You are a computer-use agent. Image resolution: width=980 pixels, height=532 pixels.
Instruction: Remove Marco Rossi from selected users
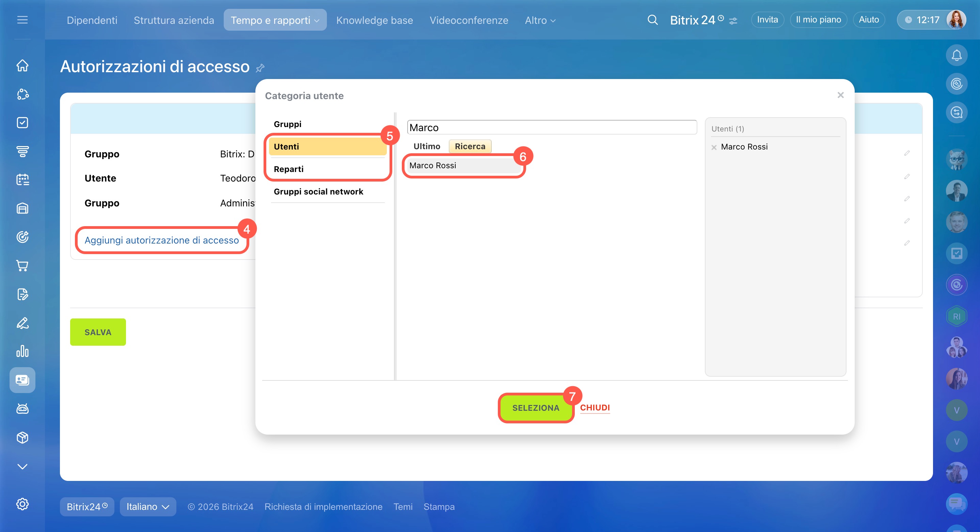[714, 147]
